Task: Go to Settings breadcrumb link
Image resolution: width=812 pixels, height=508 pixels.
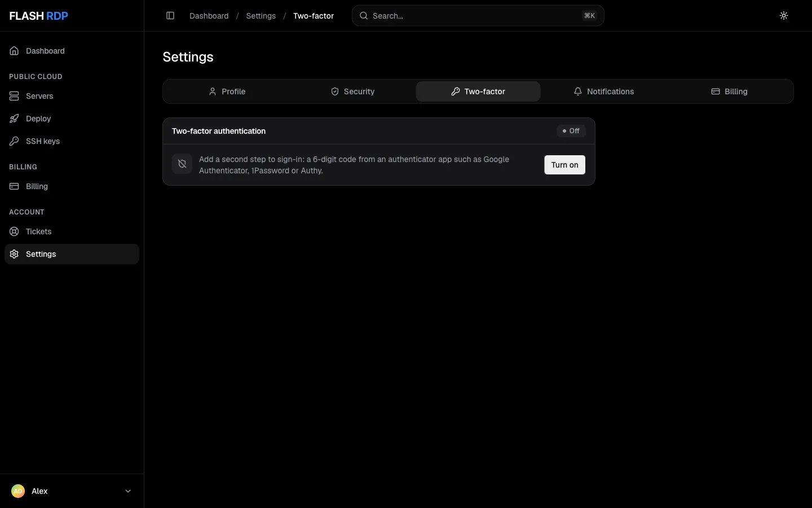Action: [x=261, y=16]
